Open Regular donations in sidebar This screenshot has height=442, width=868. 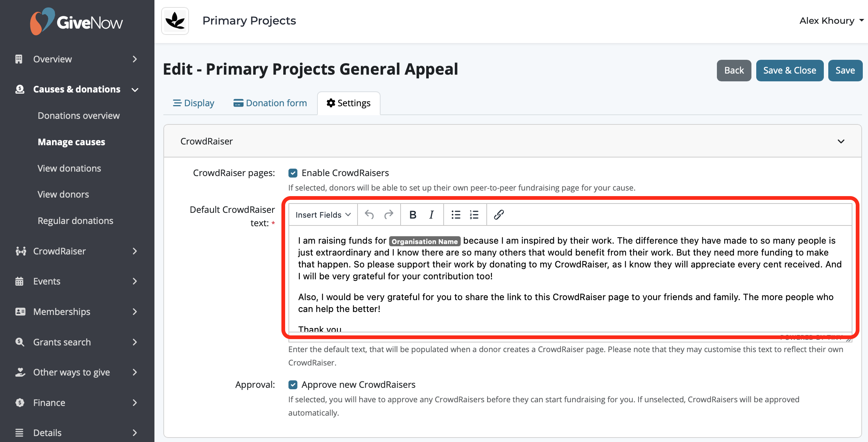(75, 221)
